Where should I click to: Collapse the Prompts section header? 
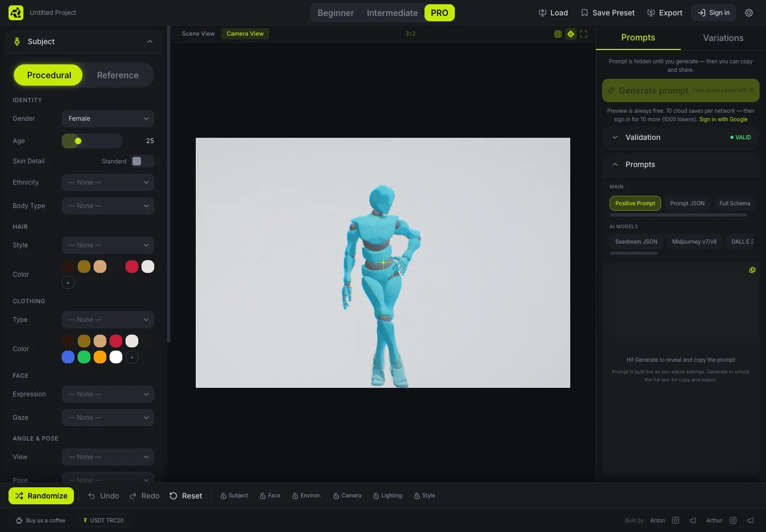coord(681,164)
